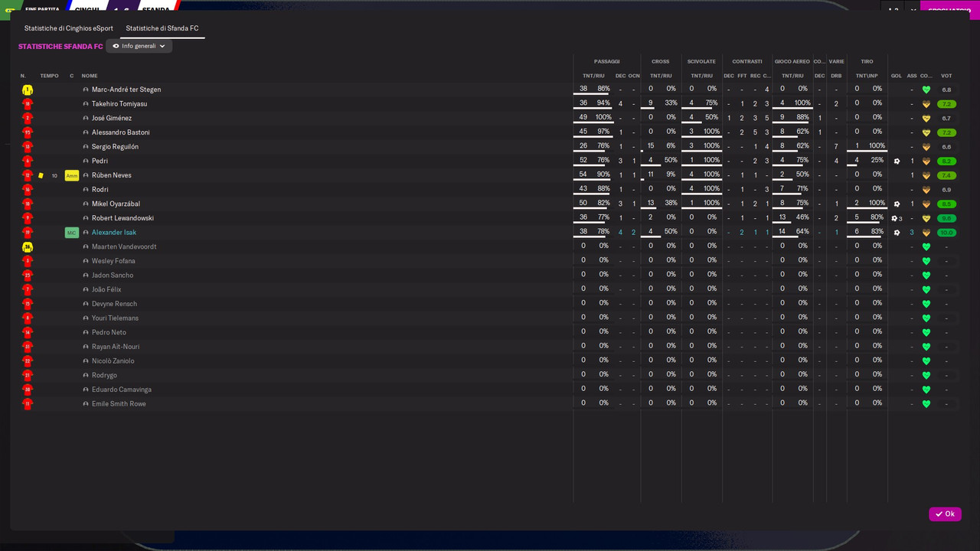Sort by the DRB column header
The image size is (980, 551).
pos(836,76)
